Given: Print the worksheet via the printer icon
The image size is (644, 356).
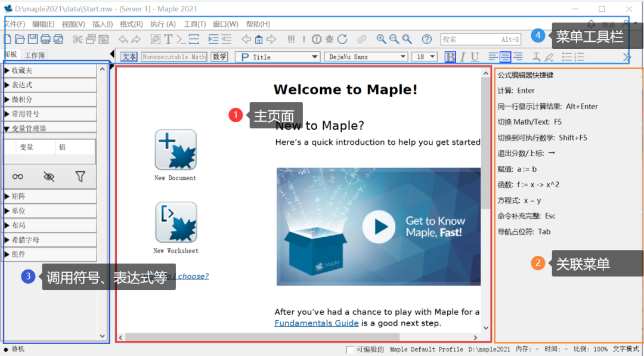Looking at the screenshot, I should pyautogui.click(x=47, y=39).
